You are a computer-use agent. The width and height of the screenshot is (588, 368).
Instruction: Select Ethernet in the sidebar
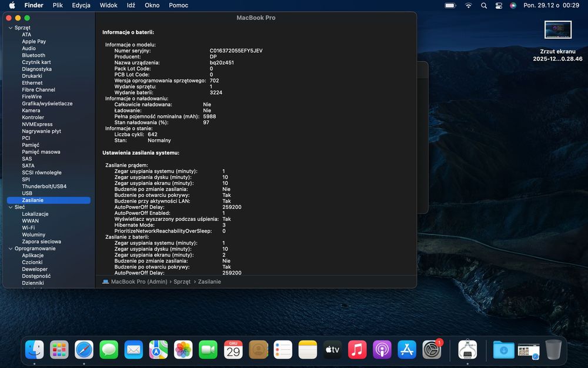point(32,83)
